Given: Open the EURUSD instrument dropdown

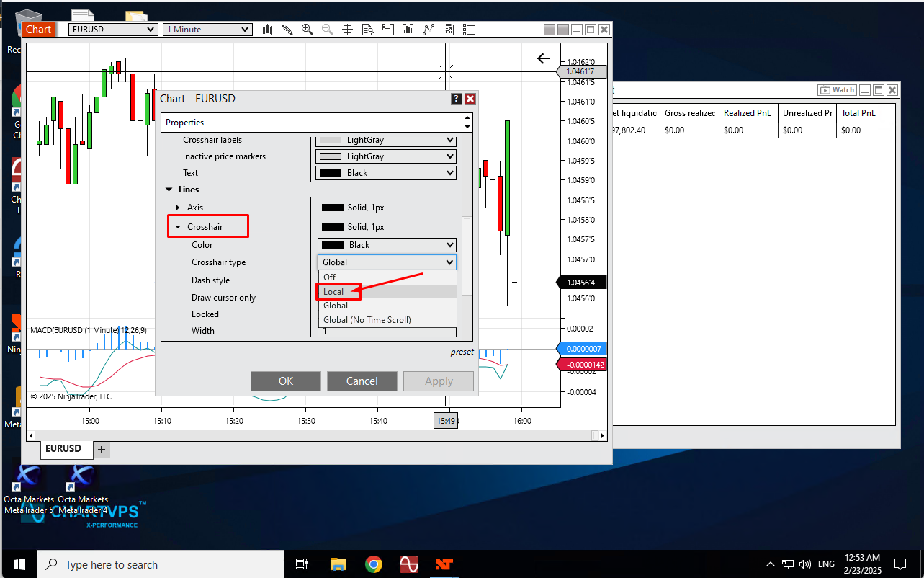Looking at the screenshot, I should pyautogui.click(x=113, y=30).
